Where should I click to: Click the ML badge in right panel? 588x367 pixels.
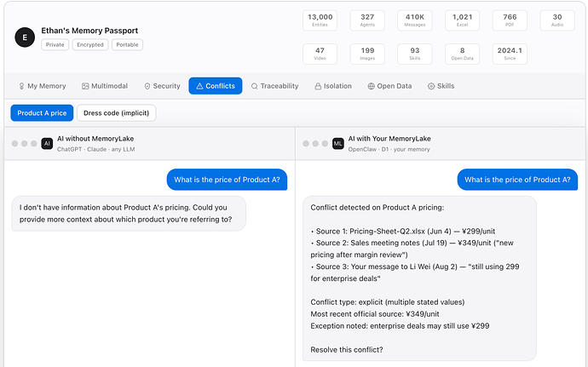[x=338, y=144]
